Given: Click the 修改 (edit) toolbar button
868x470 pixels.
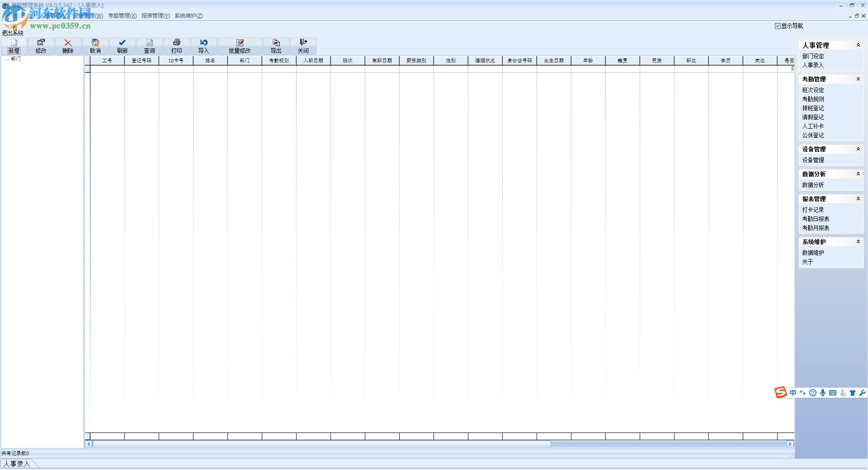Looking at the screenshot, I should tap(41, 46).
